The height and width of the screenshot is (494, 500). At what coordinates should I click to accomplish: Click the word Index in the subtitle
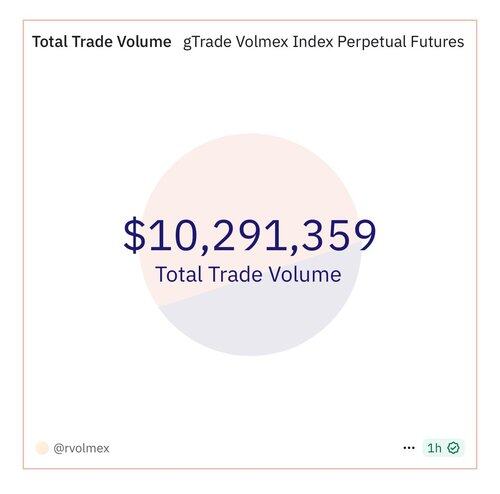click(x=313, y=42)
